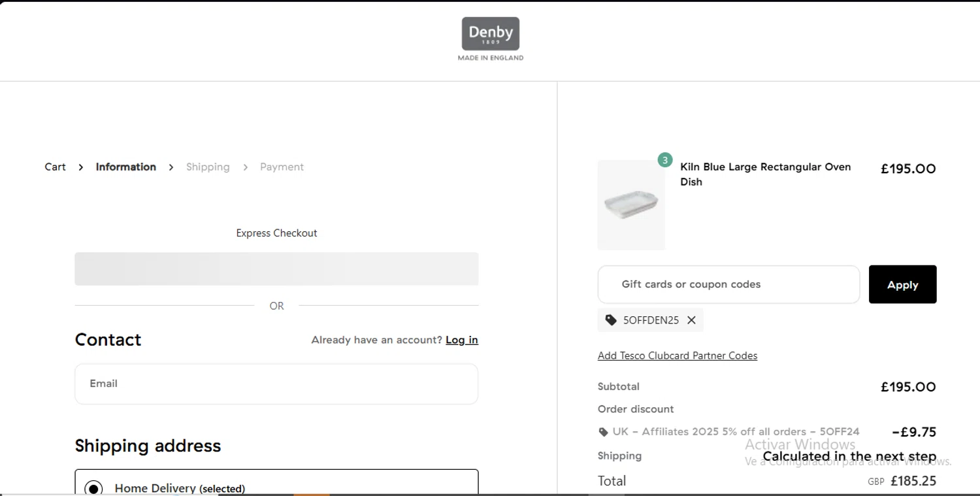Viewport: 980px width, 496px height.
Task: Go back to Cart breadcrumb
Action: click(x=55, y=167)
